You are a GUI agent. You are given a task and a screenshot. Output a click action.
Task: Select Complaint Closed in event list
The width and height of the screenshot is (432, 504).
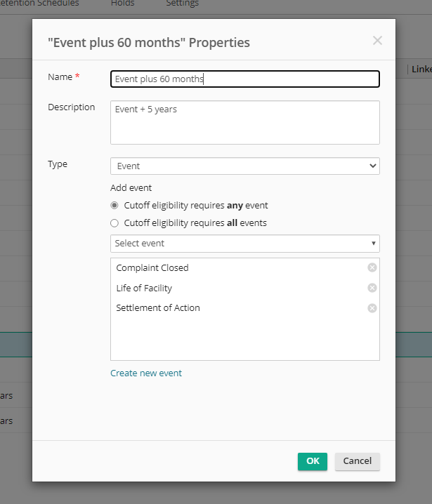152,267
